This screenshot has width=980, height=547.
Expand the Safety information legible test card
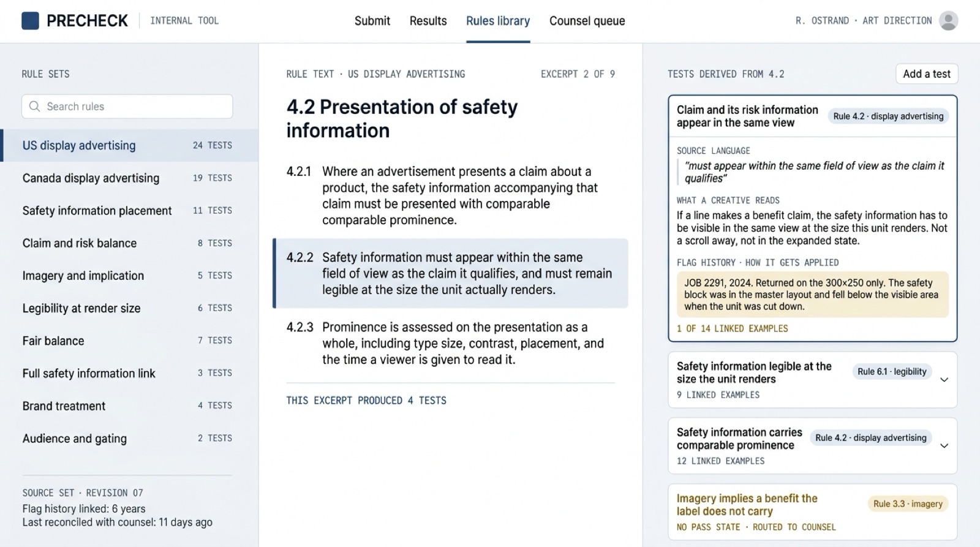944,380
